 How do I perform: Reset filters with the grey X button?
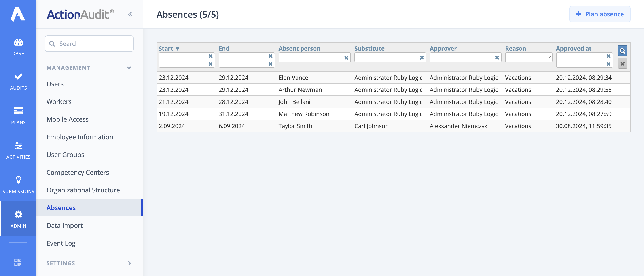[x=622, y=63]
